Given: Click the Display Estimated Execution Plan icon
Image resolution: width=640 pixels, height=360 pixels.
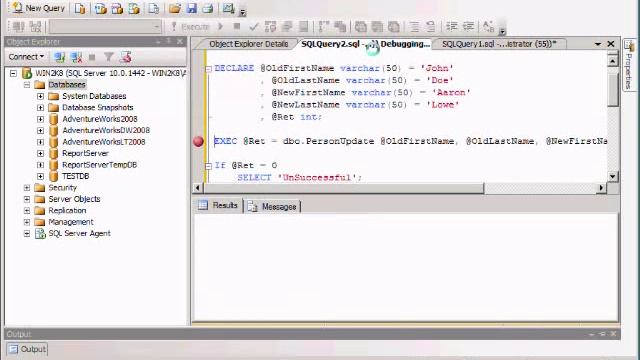Looking at the screenshot, I should (270, 27).
